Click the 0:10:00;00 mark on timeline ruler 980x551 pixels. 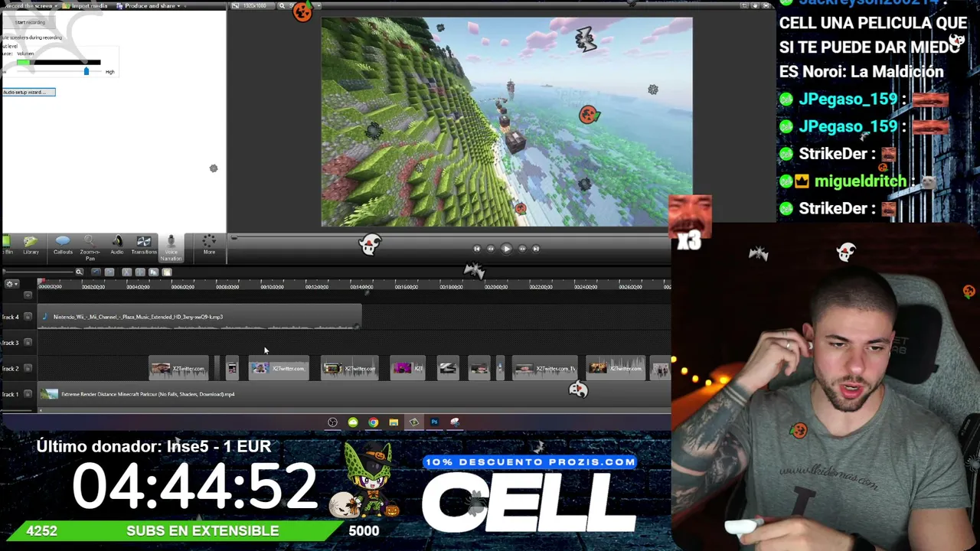point(272,286)
